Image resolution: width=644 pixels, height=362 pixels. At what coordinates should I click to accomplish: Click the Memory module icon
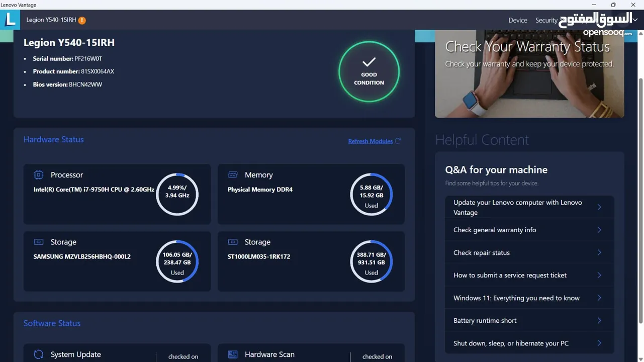coord(232,174)
